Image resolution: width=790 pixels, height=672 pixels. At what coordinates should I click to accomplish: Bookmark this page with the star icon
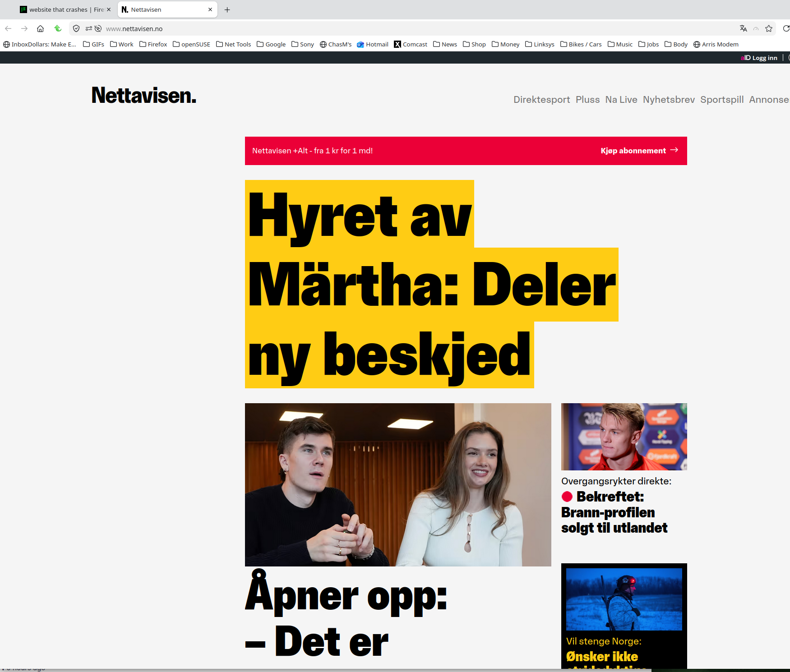769,28
